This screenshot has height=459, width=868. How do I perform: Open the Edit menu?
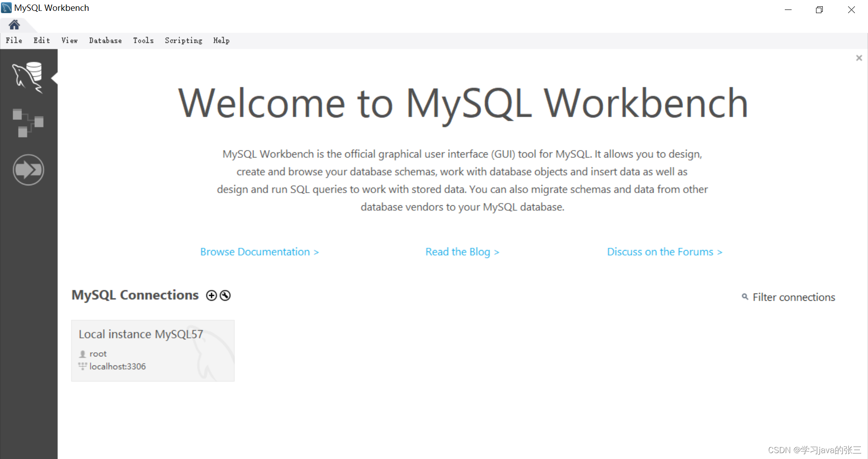tap(42, 40)
